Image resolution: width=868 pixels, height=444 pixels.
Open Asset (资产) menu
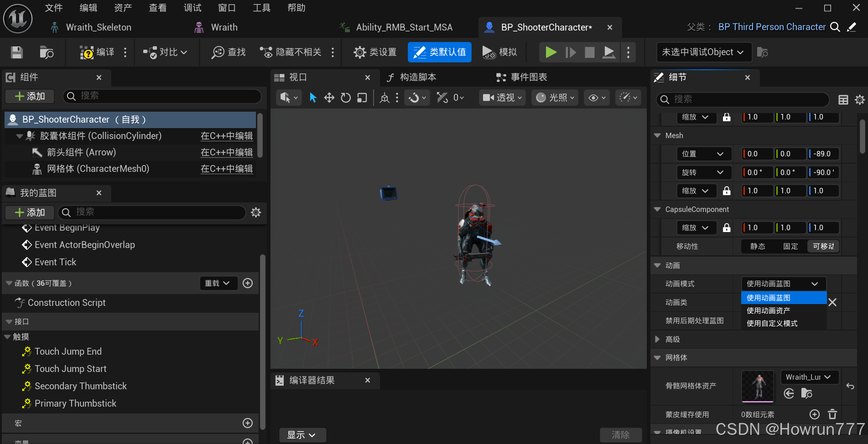[123, 8]
